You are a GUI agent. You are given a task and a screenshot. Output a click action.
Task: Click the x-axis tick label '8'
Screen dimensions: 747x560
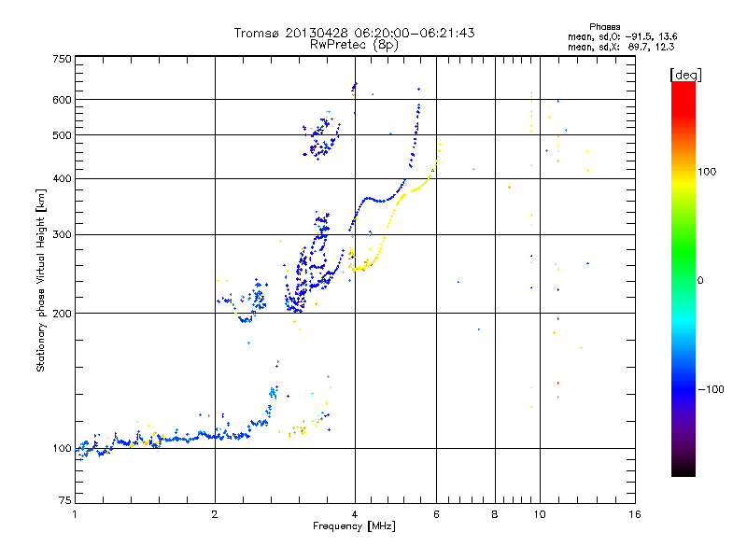[495, 514]
